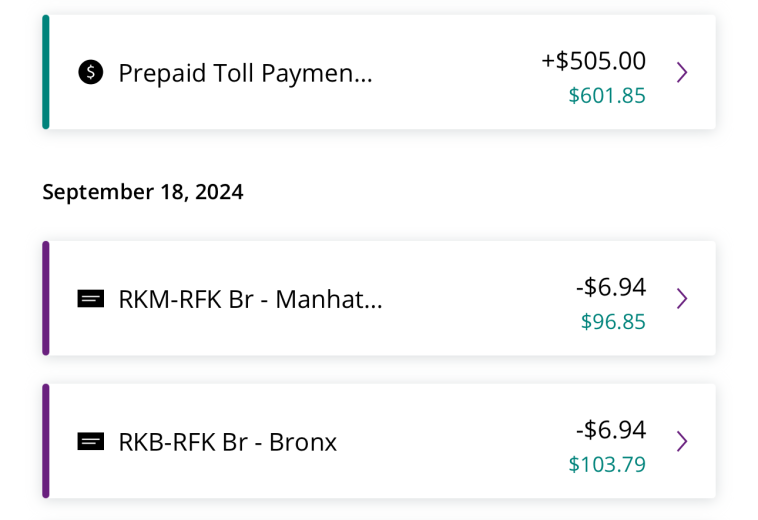Click the toll tag icon beside RKM-RFK Br

pyautogui.click(x=91, y=299)
